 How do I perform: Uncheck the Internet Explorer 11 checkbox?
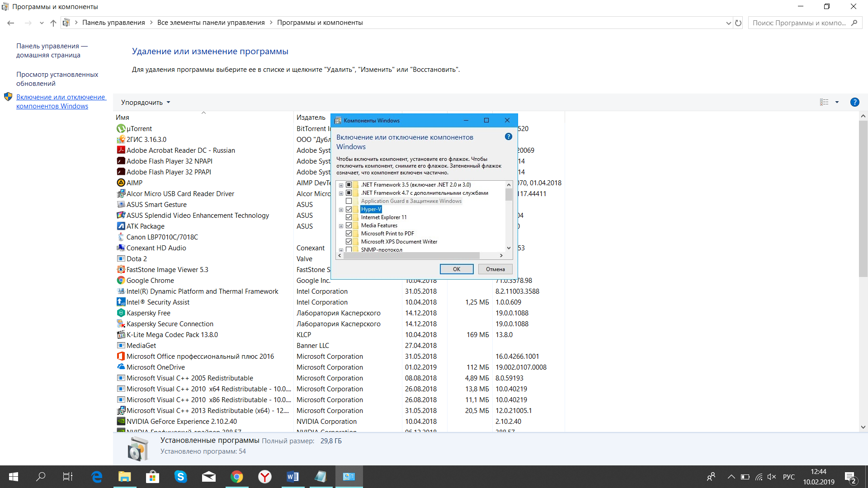click(x=349, y=217)
